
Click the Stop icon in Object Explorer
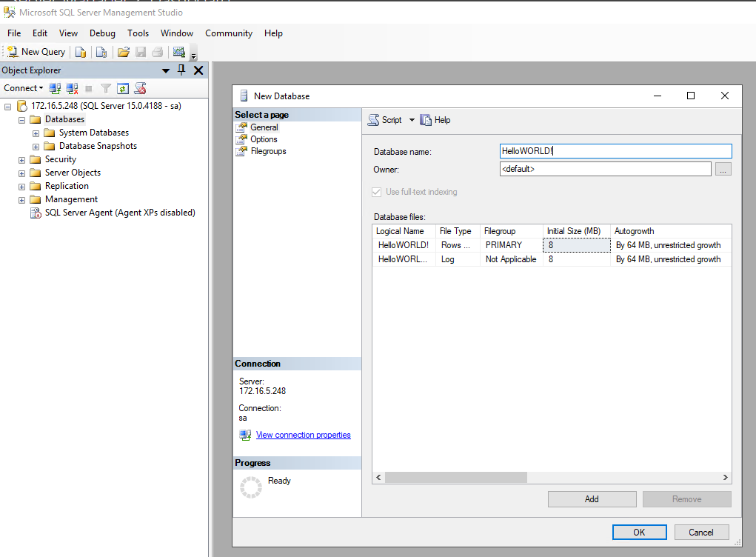click(x=89, y=88)
